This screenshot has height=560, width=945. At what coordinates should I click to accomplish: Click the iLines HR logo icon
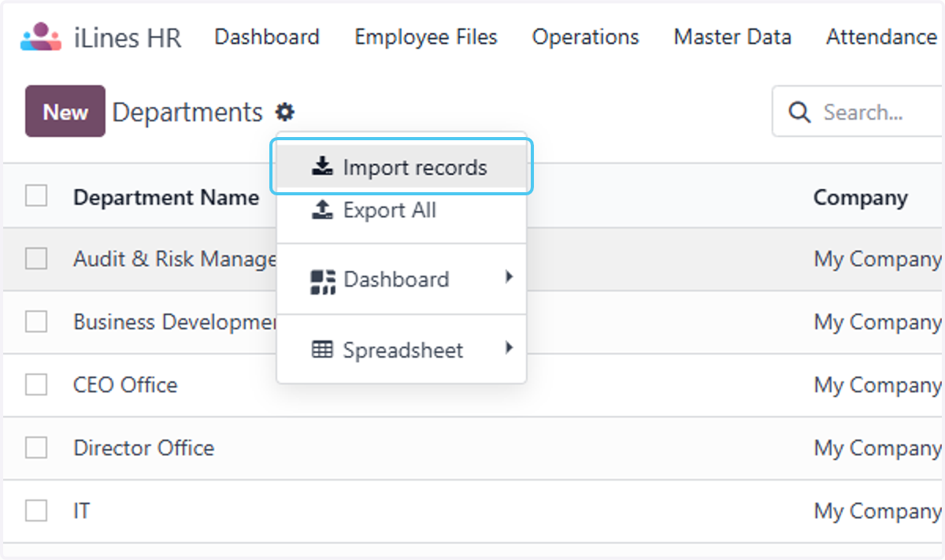[41, 37]
